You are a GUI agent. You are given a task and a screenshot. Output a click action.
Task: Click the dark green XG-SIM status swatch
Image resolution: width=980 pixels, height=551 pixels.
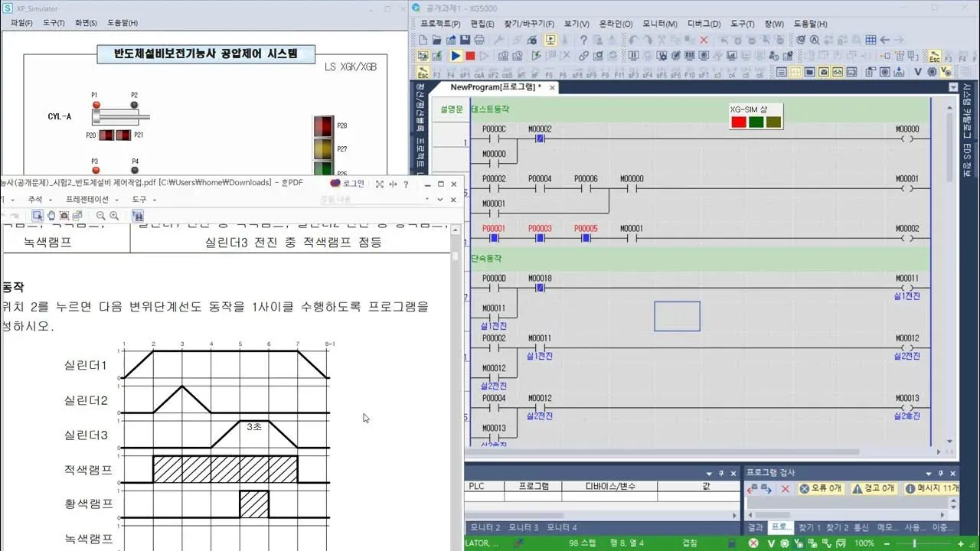tap(756, 122)
